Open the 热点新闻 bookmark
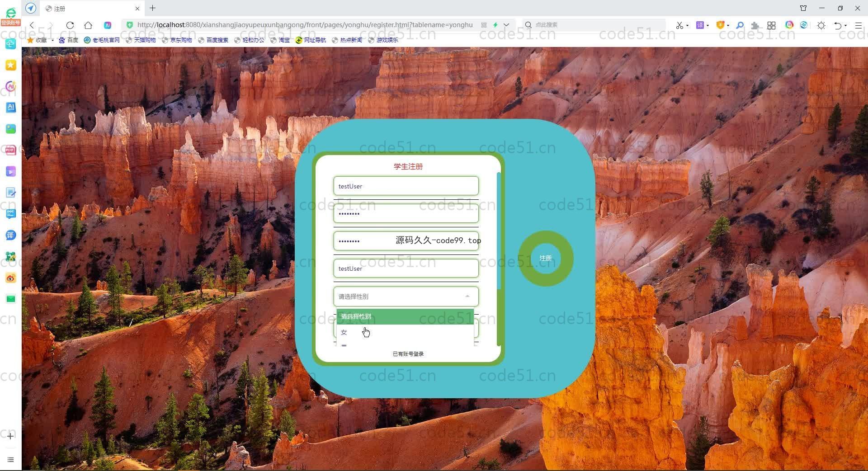This screenshot has height=471, width=868. (347, 40)
